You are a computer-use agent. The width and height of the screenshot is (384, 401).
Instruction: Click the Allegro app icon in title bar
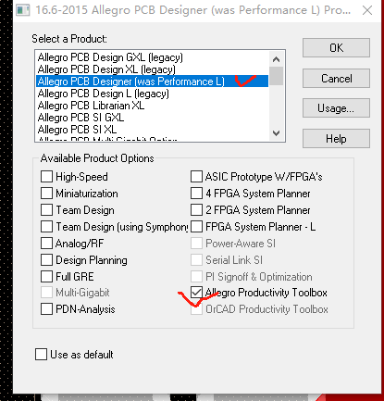[23, 10]
